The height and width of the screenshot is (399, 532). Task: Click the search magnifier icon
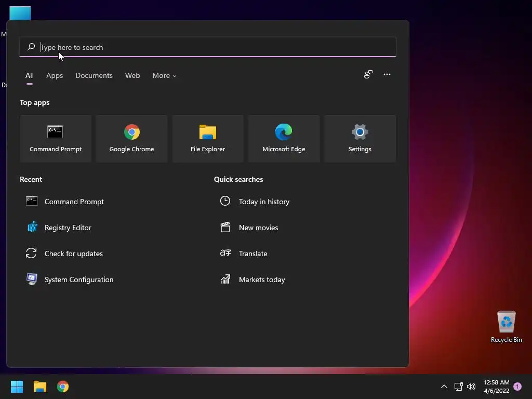(x=31, y=47)
